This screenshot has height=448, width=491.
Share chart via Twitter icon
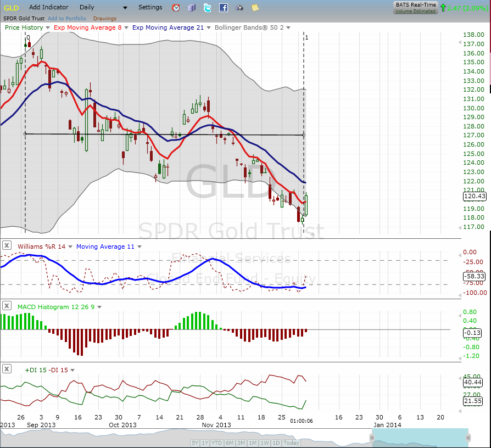tap(207, 8)
